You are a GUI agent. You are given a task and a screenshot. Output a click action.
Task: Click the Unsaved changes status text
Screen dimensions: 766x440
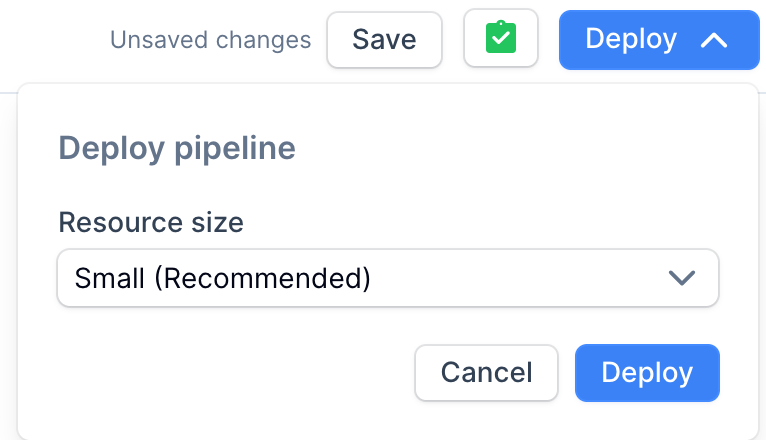tap(210, 41)
